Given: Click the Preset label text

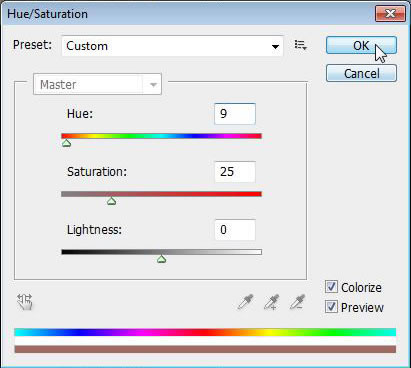Looking at the screenshot, I should click(32, 45).
